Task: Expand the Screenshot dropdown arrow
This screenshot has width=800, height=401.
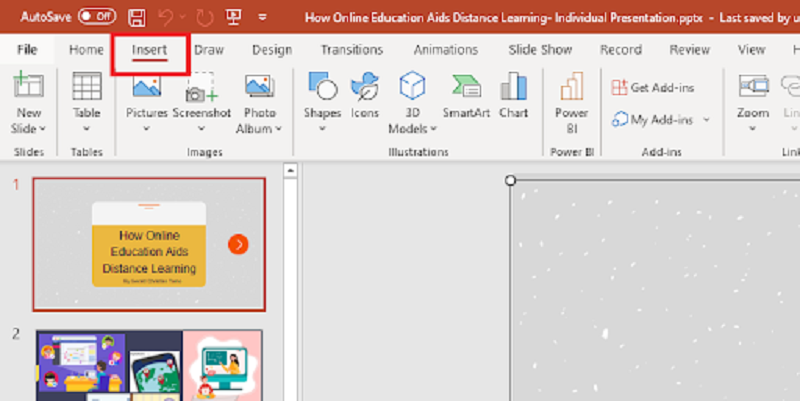Action: click(202, 129)
